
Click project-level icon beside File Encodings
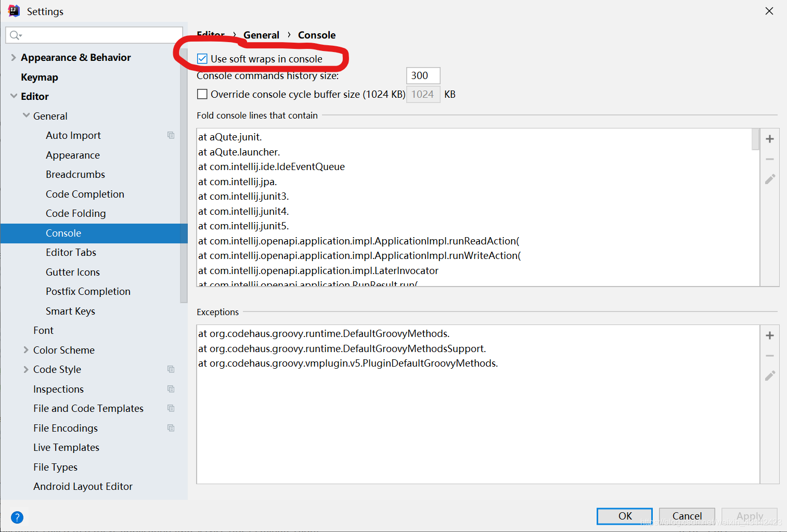pos(171,428)
